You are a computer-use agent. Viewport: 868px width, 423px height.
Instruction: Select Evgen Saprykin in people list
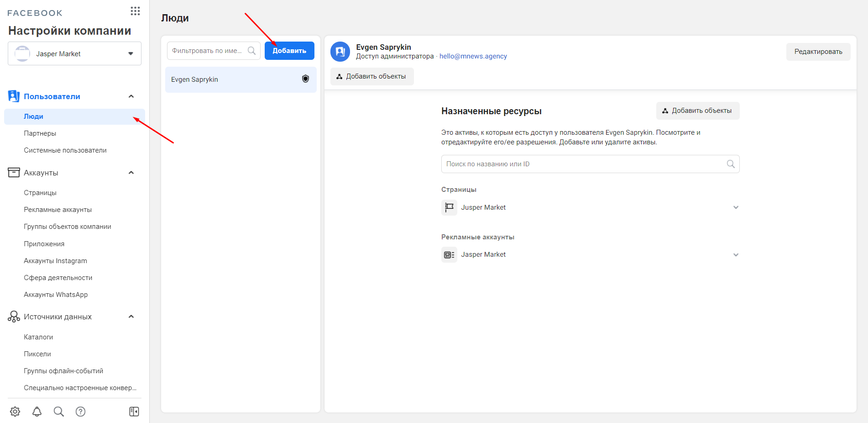pyautogui.click(x=241, y=79)
